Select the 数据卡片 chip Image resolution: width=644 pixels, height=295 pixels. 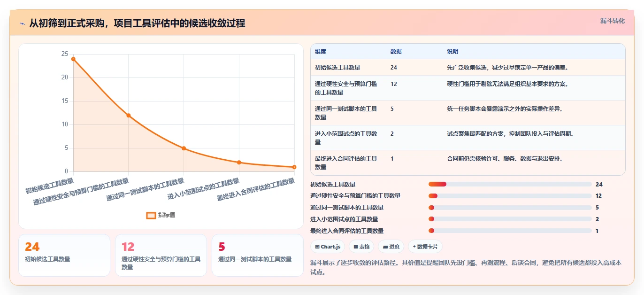(425, 247)
